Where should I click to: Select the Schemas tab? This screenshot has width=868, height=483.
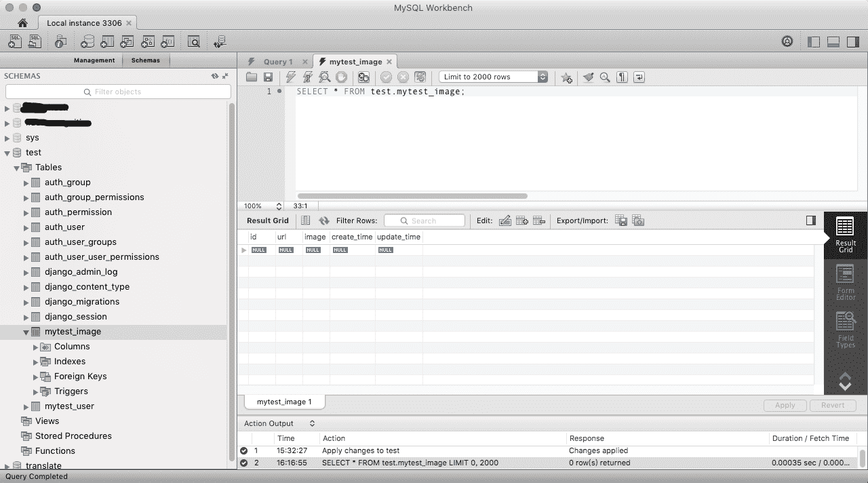pos(146,60)
